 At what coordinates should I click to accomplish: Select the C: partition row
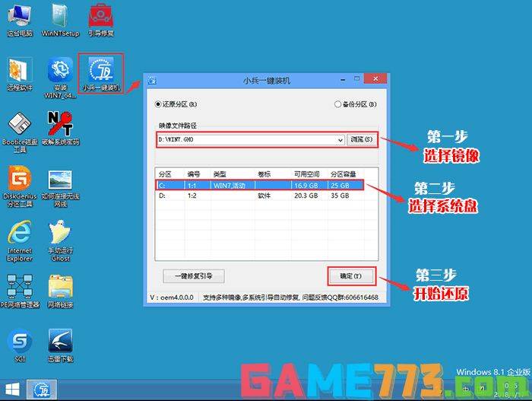pos(260,186)
